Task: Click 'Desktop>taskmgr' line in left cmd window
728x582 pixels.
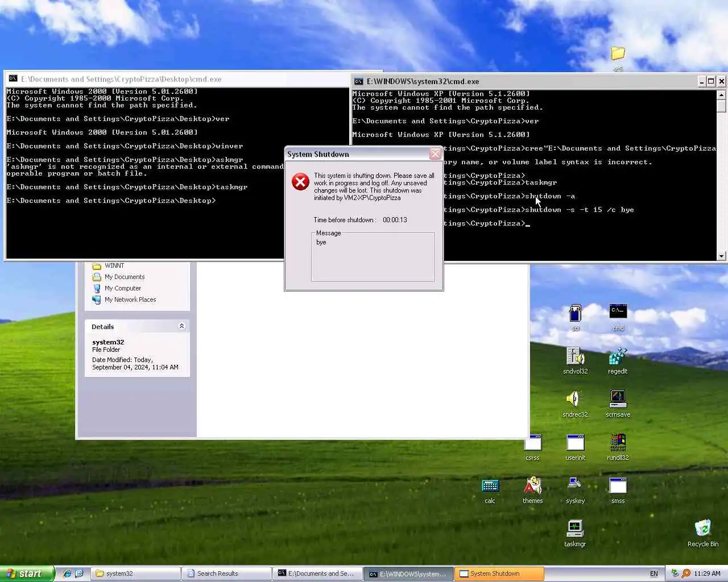Action: pos(127,187)
